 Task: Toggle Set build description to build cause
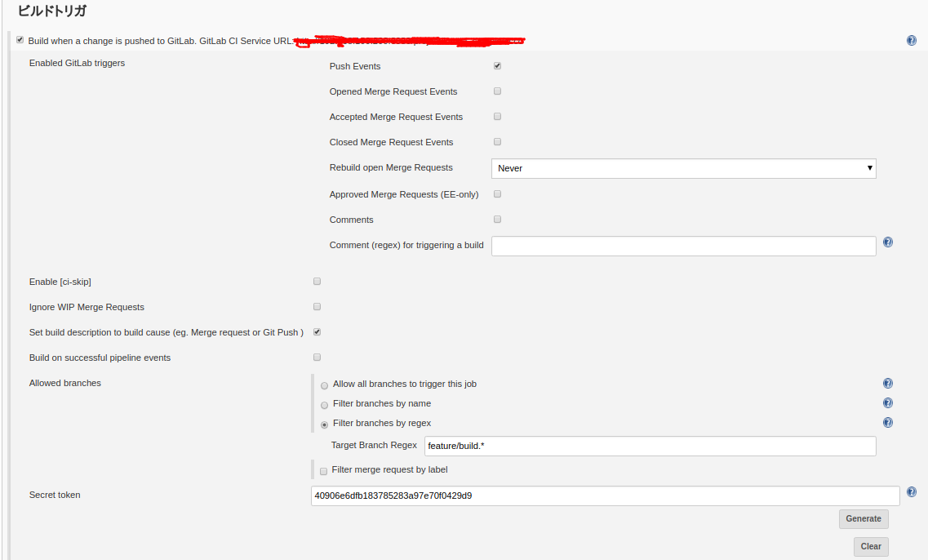click(x=317, y=332)
